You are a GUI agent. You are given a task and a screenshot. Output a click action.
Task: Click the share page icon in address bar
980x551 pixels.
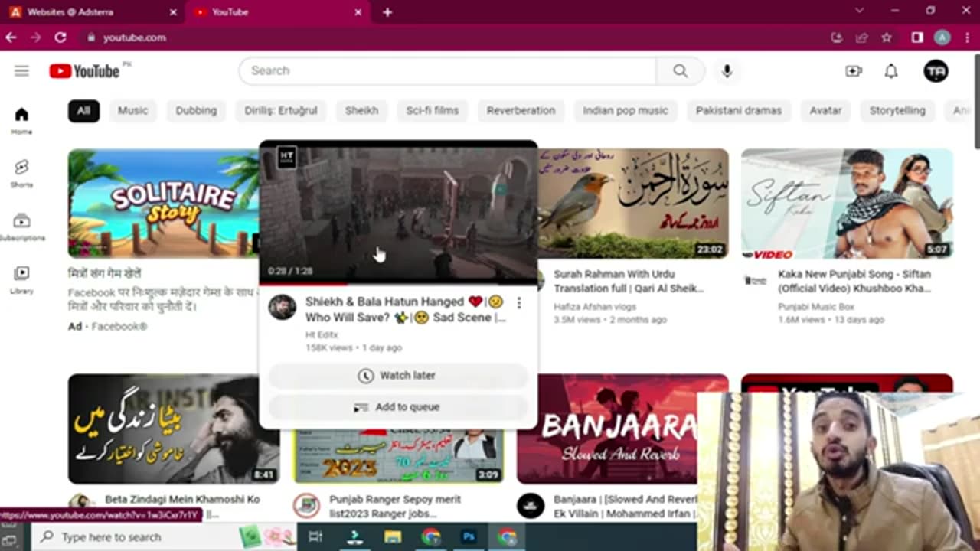862,37
